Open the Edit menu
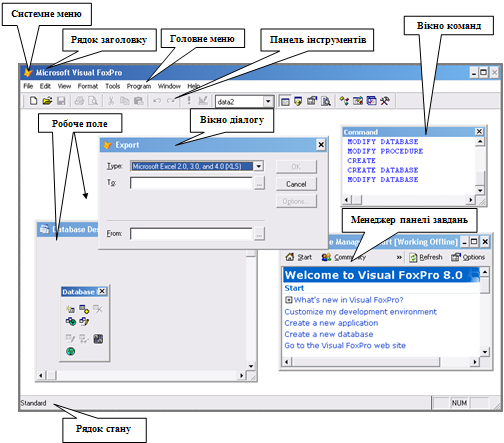Screen dimensions: 504x443 45,86
